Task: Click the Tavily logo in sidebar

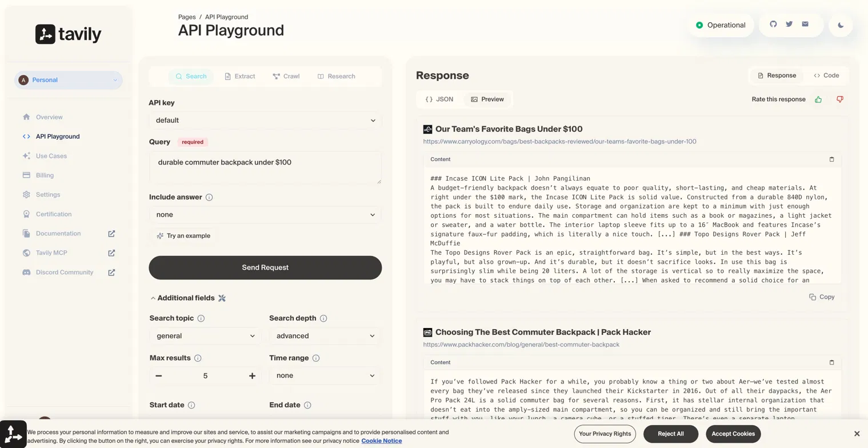Action: click(x=68, y=34)
